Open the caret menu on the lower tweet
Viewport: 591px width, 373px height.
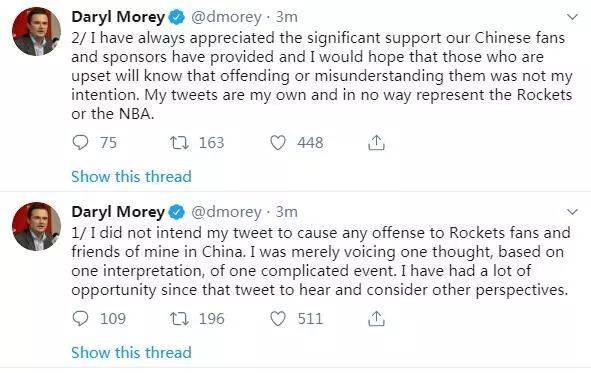click(x=573, y=212)
